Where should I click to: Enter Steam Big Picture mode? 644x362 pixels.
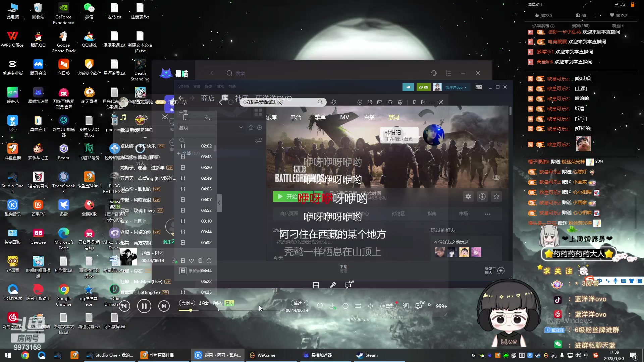[x=479, y=87]
